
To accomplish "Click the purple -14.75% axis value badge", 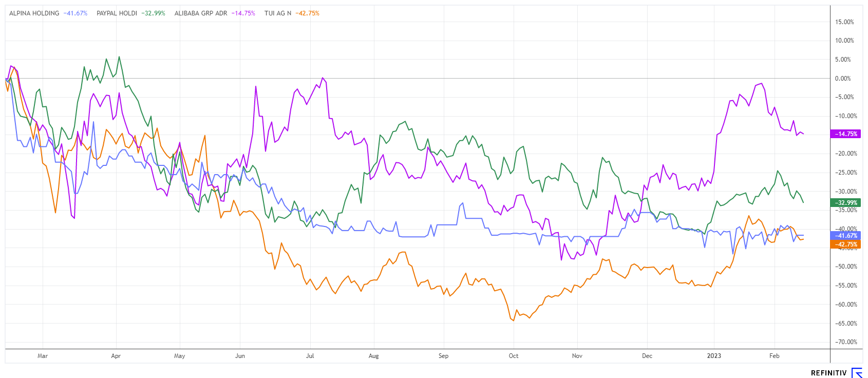I will pyautogui.click(x=845, y=134).
